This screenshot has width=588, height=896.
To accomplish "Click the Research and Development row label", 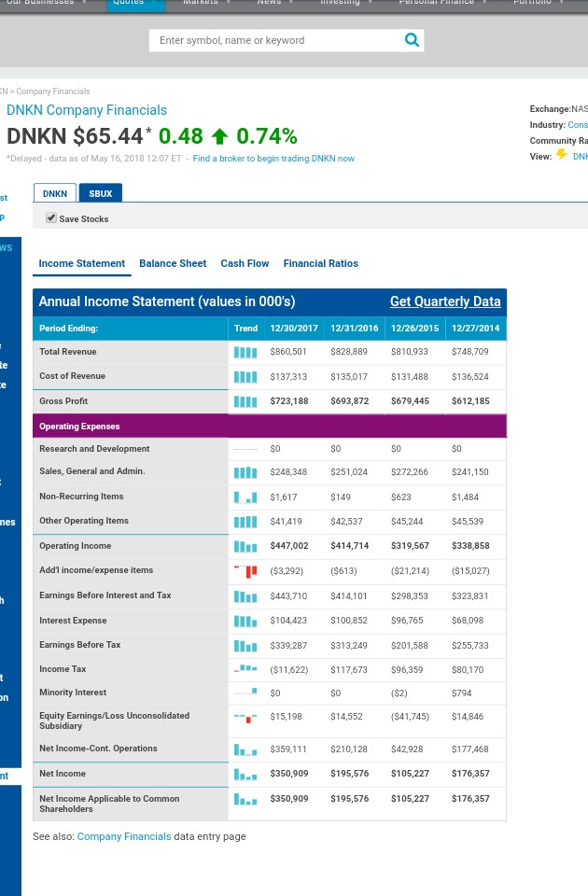I will click(x=94, y=449).
